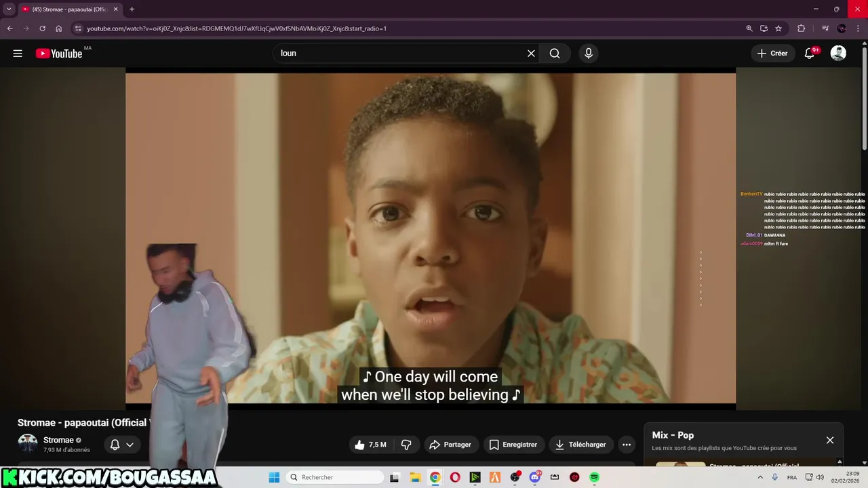Go to the YouTube home logo
Image resolution: width=868 pixels, height=488 pixels.
pos(59,54)
